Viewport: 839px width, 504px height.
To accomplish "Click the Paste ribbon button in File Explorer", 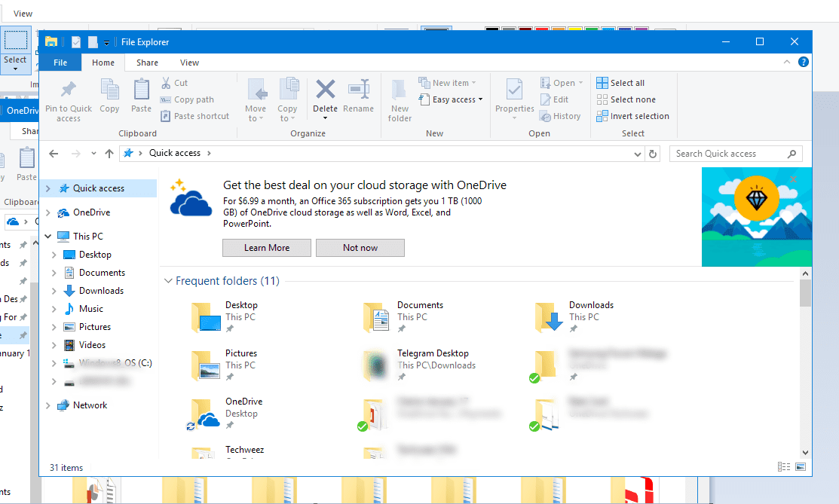I will point(141,96).
